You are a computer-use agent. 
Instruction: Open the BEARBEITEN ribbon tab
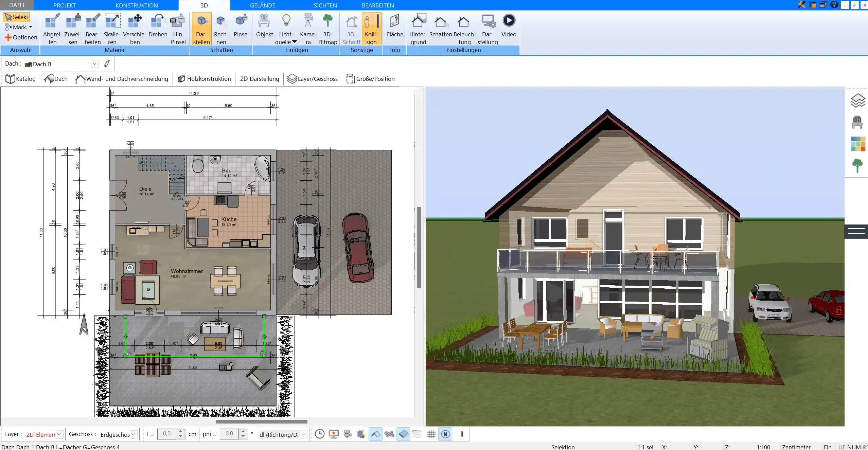(x=378, y=5)
